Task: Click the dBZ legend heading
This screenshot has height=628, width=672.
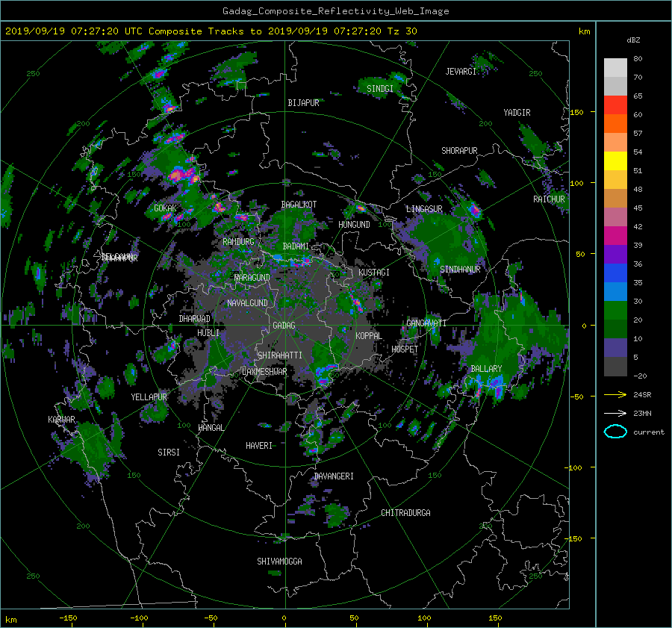Action: 633,40
